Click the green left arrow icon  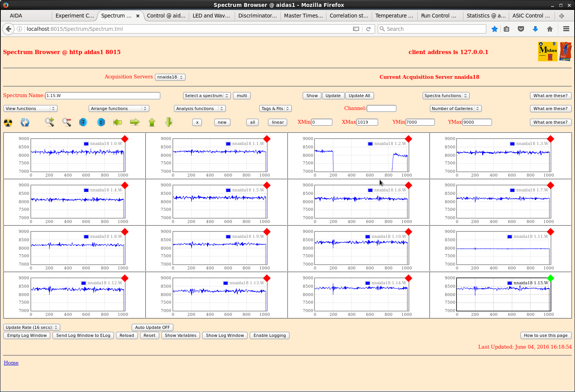tap(118, 122)
